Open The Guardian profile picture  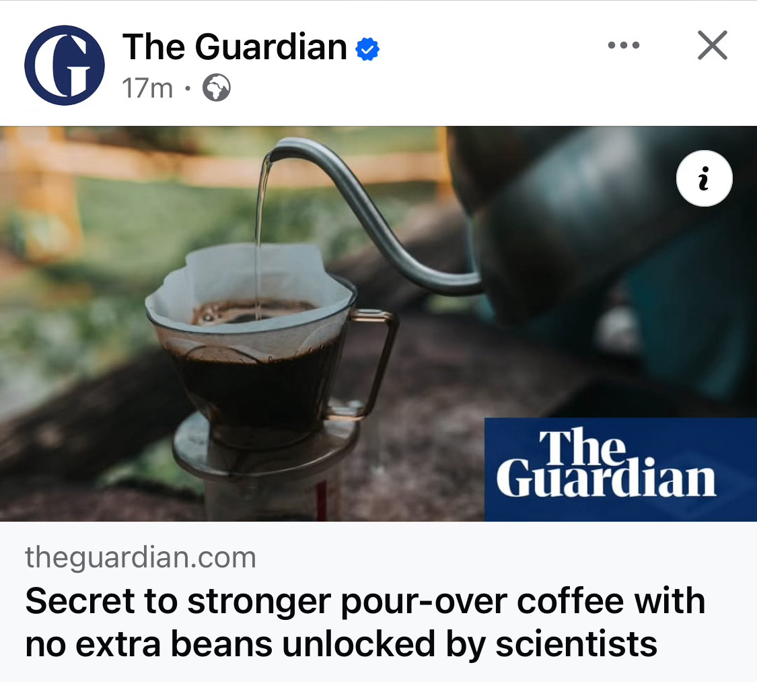tap(64, 65)
